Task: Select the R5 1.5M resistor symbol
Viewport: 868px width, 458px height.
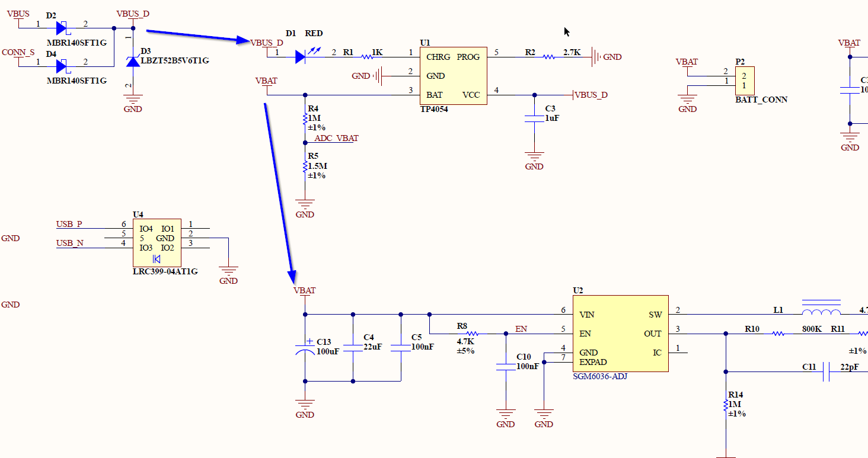Action: pyautogui.click(x=305, y=167)
